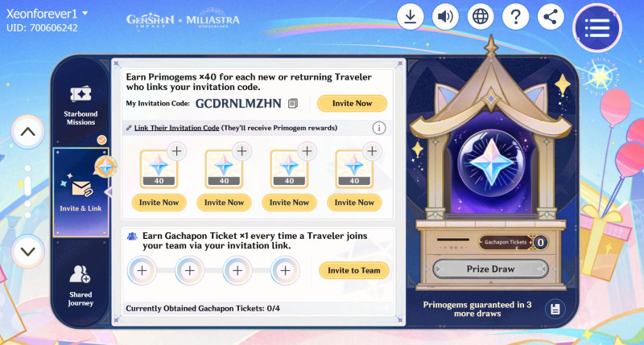
Task: Click the up chevron navigation arrow
Action: click(27, 132)
